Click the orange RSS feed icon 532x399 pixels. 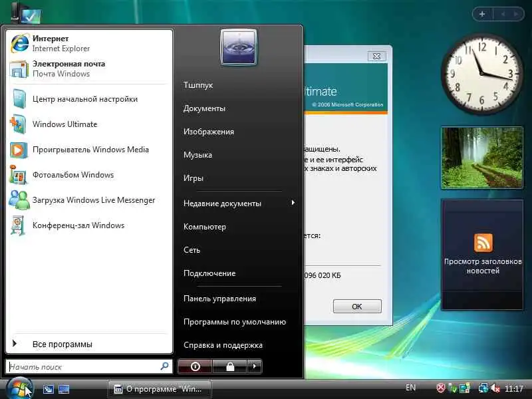(x=483, y=243)
